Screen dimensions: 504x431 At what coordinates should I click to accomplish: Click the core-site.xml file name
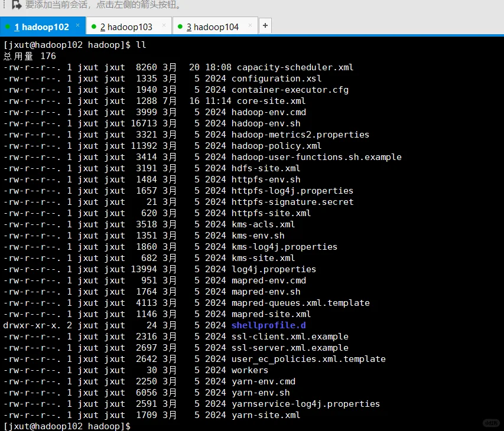(x=271, y=101)
